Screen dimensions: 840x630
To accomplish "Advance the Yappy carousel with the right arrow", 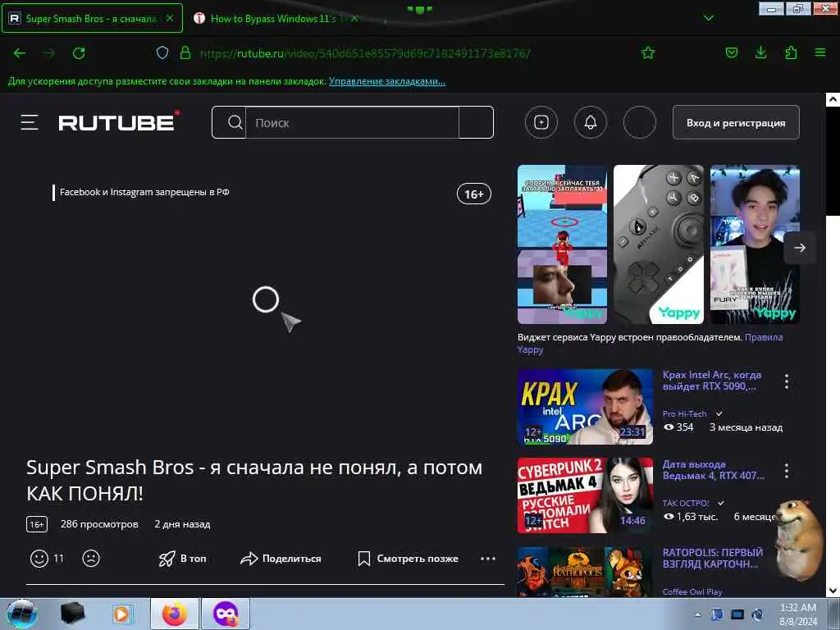I will pyautogui.click(x=799, y=248).
